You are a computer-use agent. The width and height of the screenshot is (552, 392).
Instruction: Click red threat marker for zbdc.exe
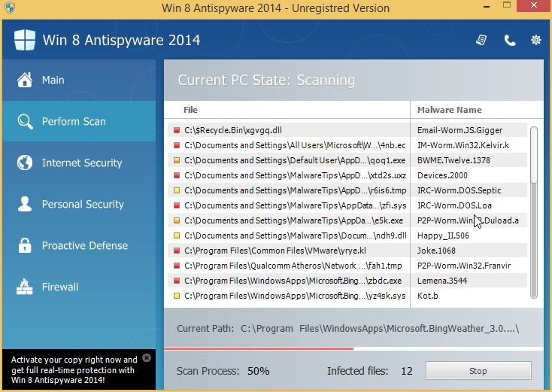[177, 281]
